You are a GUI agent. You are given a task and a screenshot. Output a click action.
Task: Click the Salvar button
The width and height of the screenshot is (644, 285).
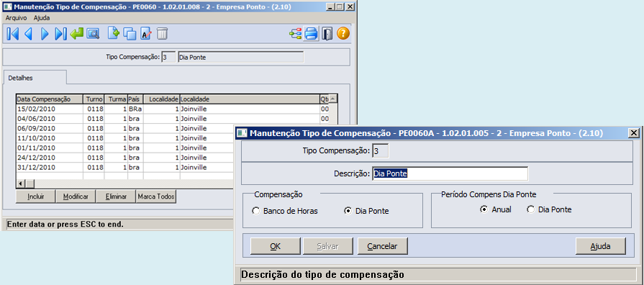(327, 246)
